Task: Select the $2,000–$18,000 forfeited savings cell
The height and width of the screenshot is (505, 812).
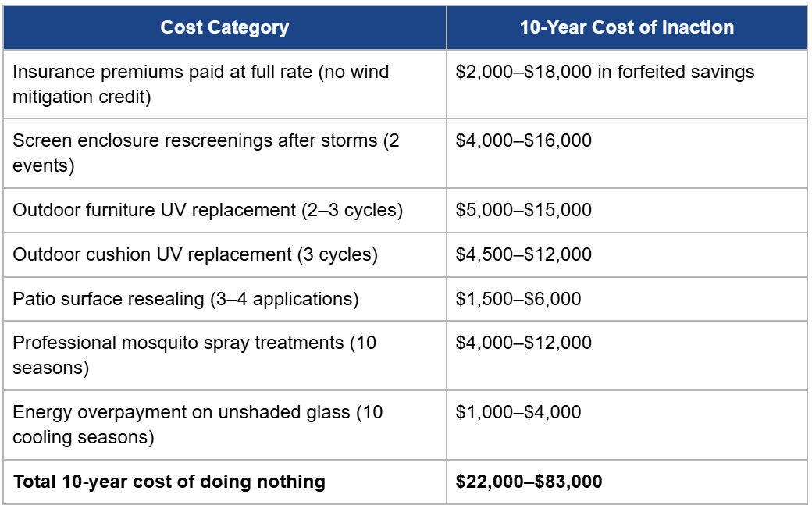Action: (627, 84)
